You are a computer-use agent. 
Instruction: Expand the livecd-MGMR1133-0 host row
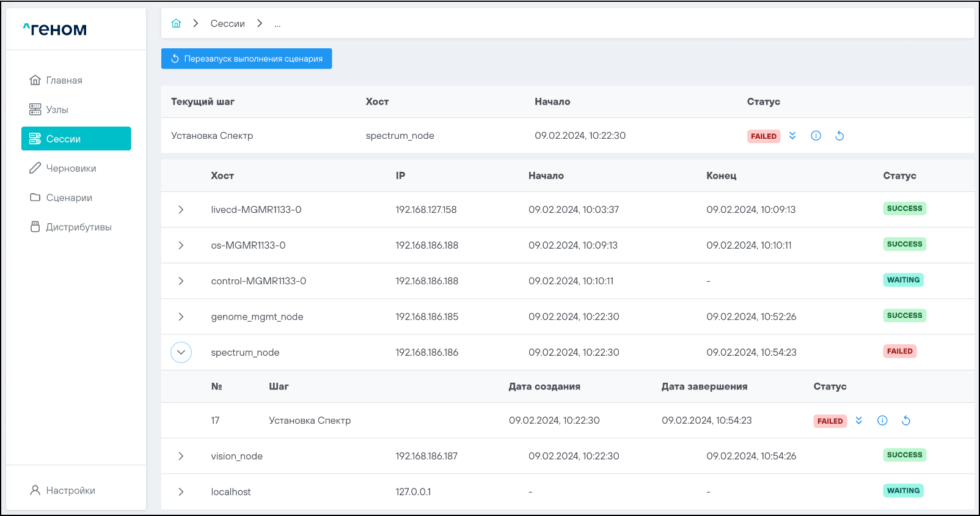[181, 210]
